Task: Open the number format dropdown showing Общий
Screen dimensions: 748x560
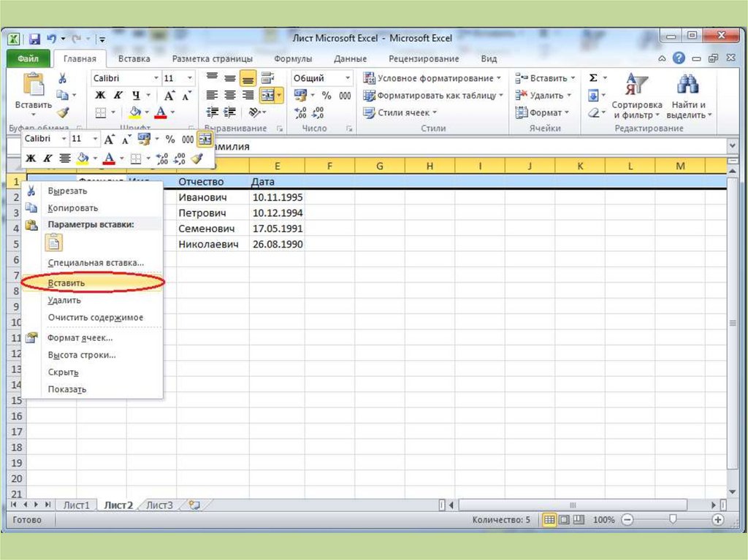Action: [348, 78]
